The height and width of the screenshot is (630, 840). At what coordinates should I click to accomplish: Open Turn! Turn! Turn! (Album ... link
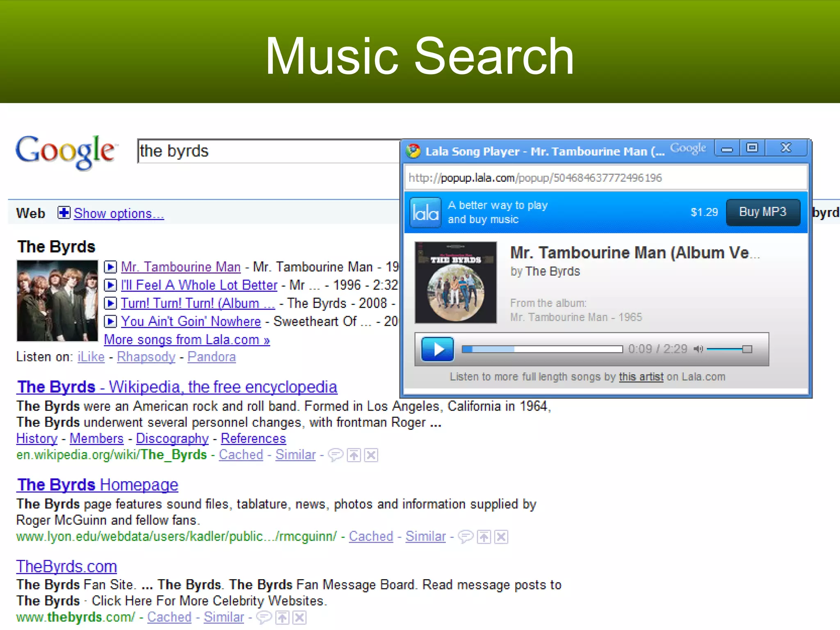(198, 303)
